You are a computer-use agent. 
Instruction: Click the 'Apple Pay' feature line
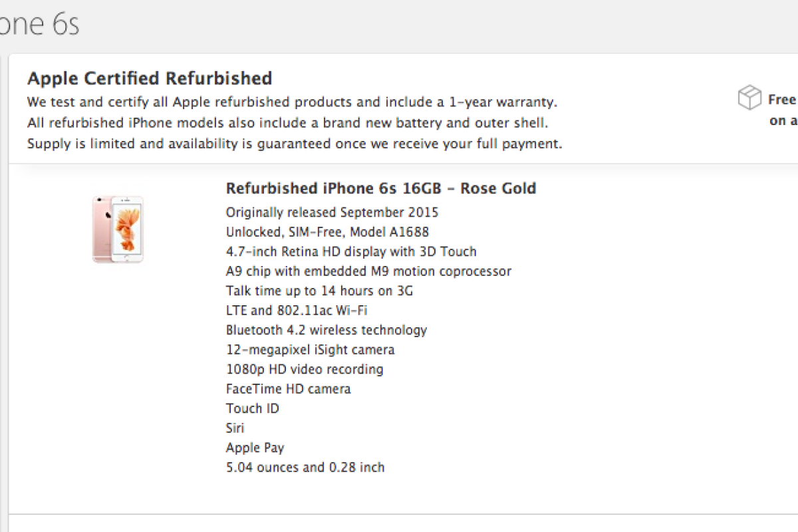[x=255, y=448]
